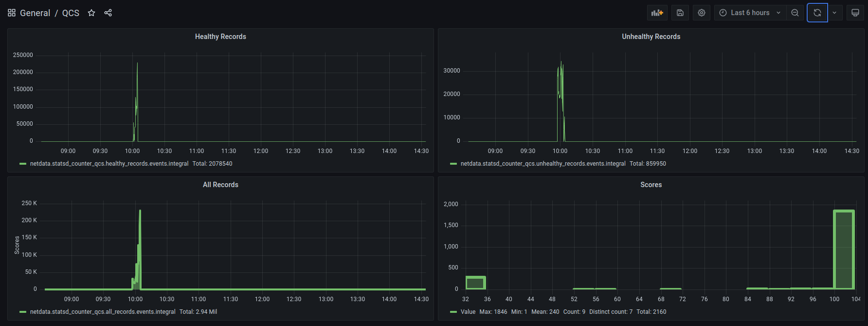Click the Add panel icon
Image resolution: width=868 pixels, height=326 pixels.
click(657, 13)
